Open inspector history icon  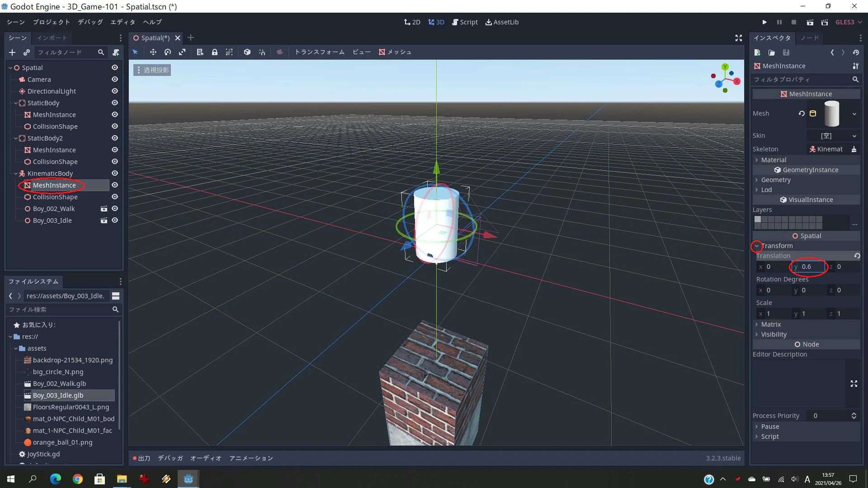(x=856, y=52)
